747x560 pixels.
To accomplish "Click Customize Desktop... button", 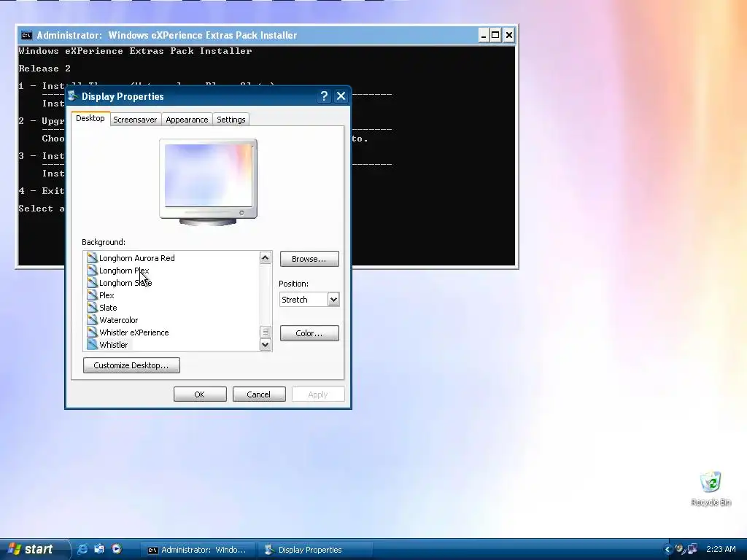I will [x=131, y=365].
